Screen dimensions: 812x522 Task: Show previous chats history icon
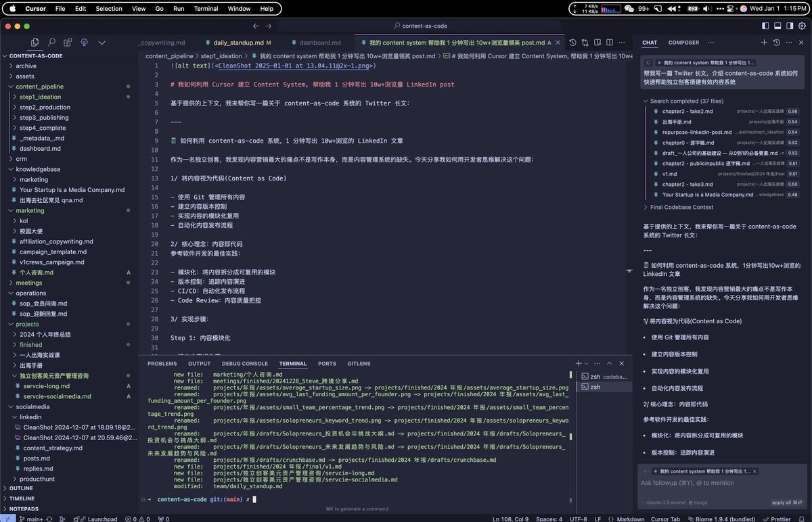point(777,42)
